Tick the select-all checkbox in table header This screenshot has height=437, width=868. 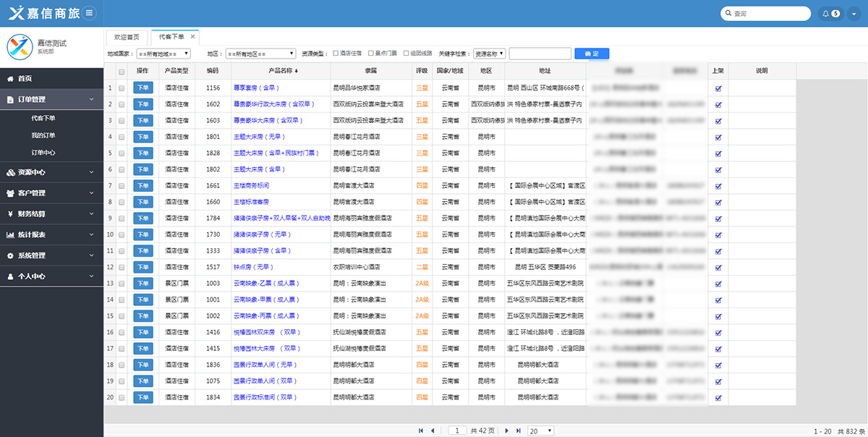122,71
